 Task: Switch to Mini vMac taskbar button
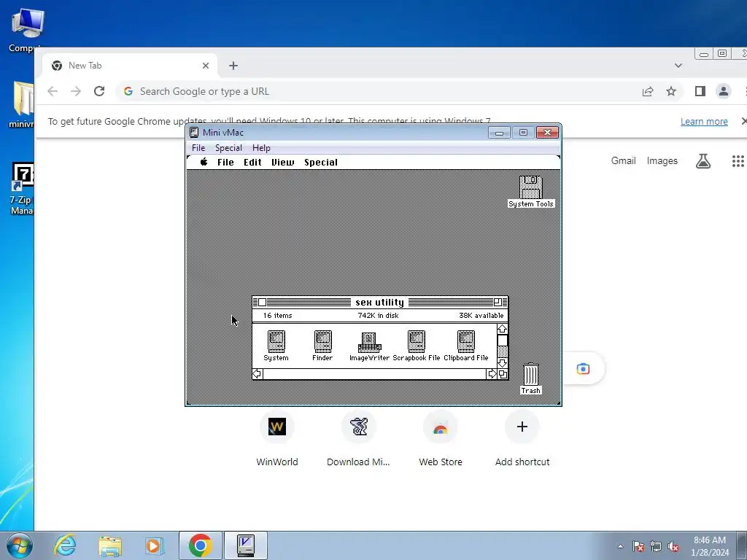pos(245,545)
